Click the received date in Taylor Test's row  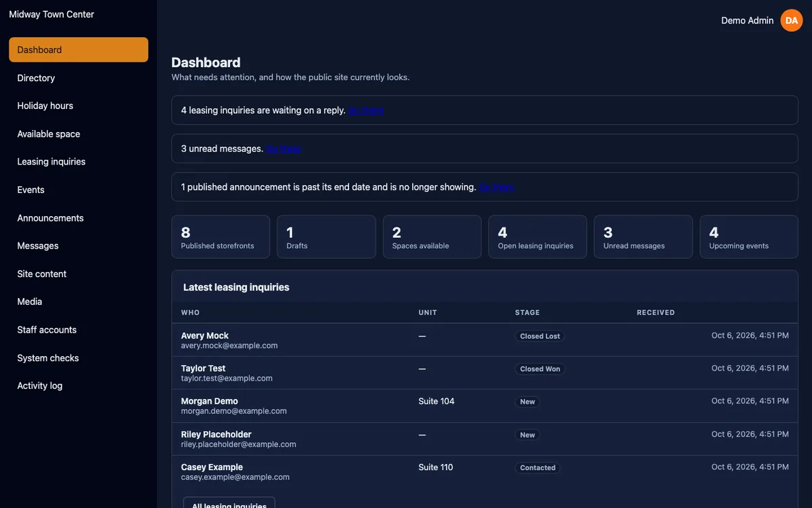(x=750, y=368)
